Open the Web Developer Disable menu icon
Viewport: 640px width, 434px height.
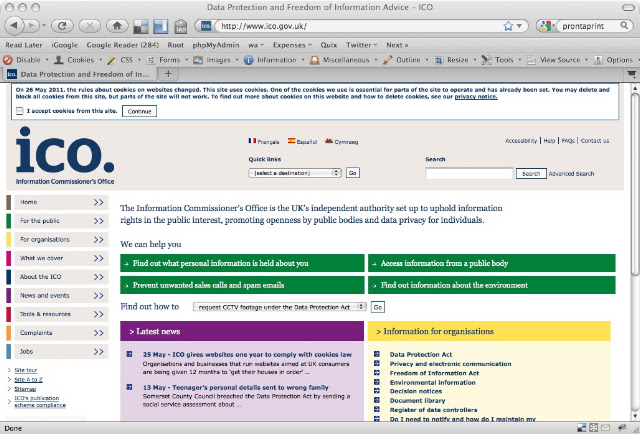coord(7,60)
